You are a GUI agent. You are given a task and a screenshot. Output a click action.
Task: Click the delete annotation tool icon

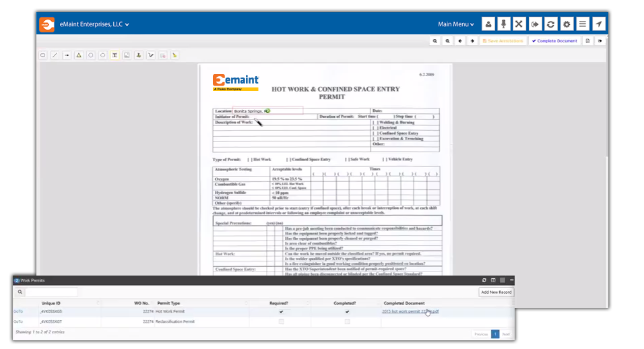162,55
